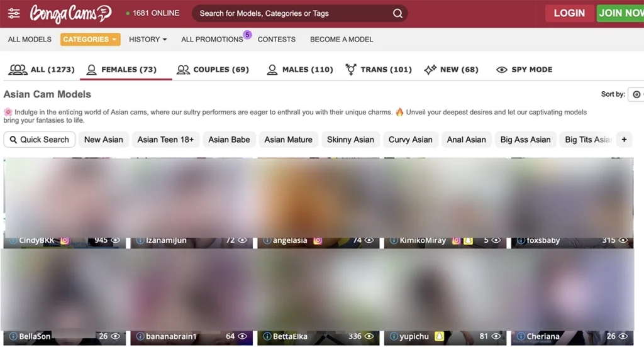
Task: Switch to the TRANS (101) tab
Action: click(378, 69)
